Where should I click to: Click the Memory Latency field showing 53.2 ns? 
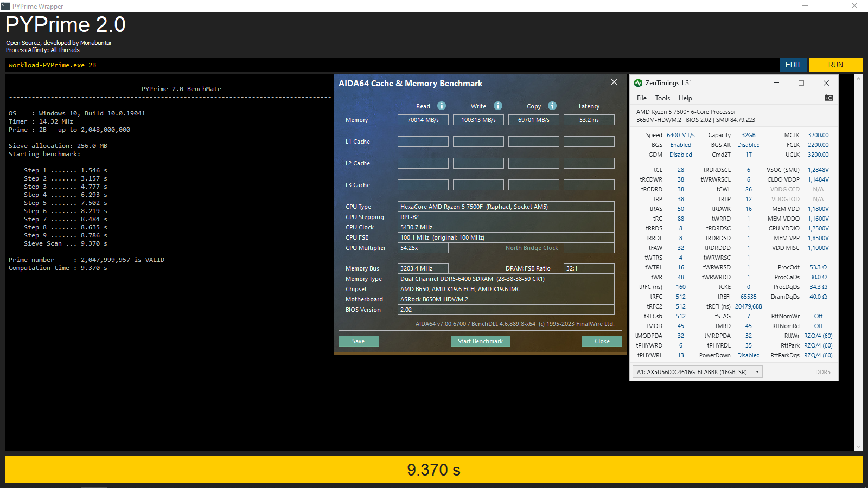click(x=589, y=120)
